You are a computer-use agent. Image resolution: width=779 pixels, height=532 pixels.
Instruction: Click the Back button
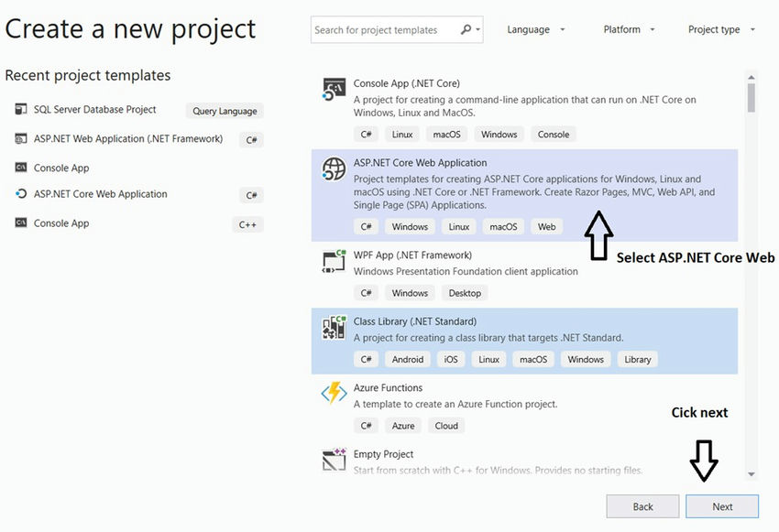[x=642, y=506]
